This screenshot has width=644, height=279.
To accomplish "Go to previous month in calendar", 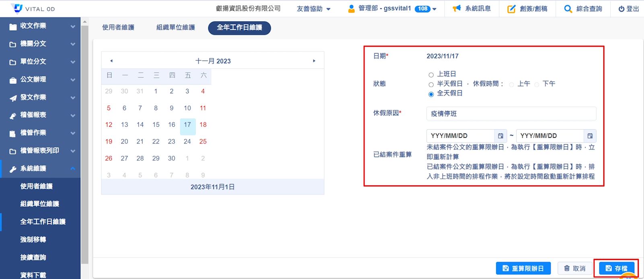I will pos(111,61).
